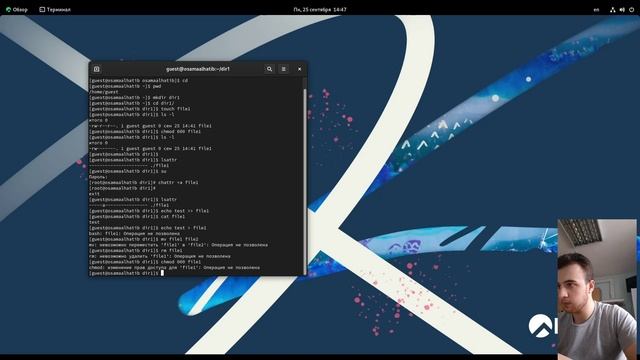Click the bash: file1 error message line
The image size is (640, 360).
(x=134, y=233)
